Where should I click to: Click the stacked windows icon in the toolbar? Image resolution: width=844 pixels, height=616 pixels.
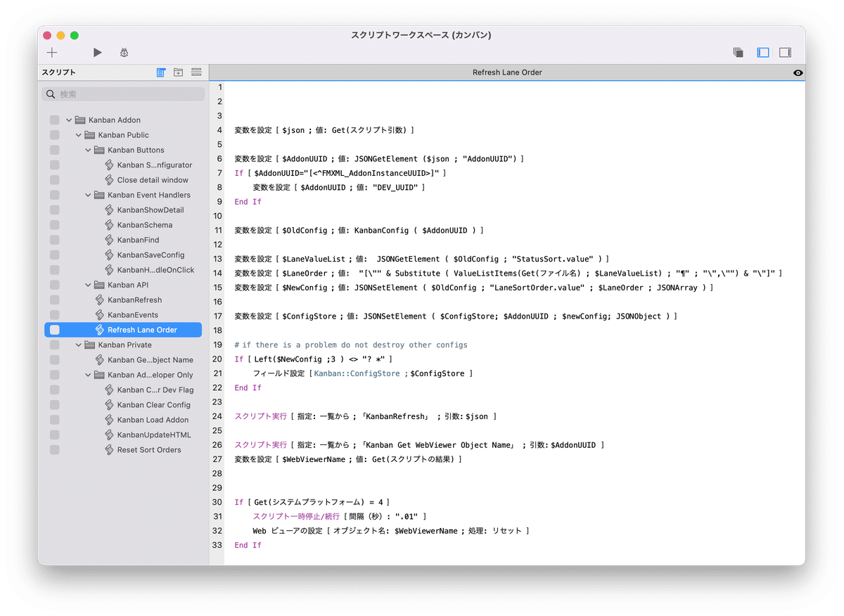[x=738, y=52]
